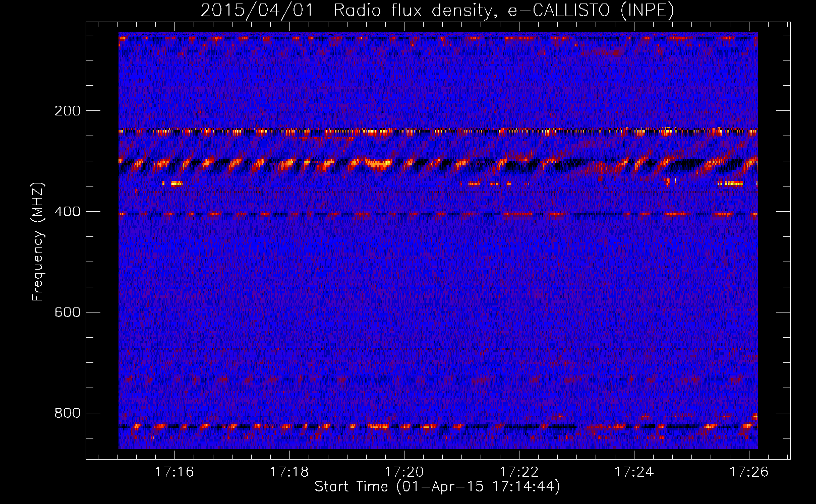Click the 'Start Time (01-Apr-15 17:14:44)' label

tap(437, 487)
